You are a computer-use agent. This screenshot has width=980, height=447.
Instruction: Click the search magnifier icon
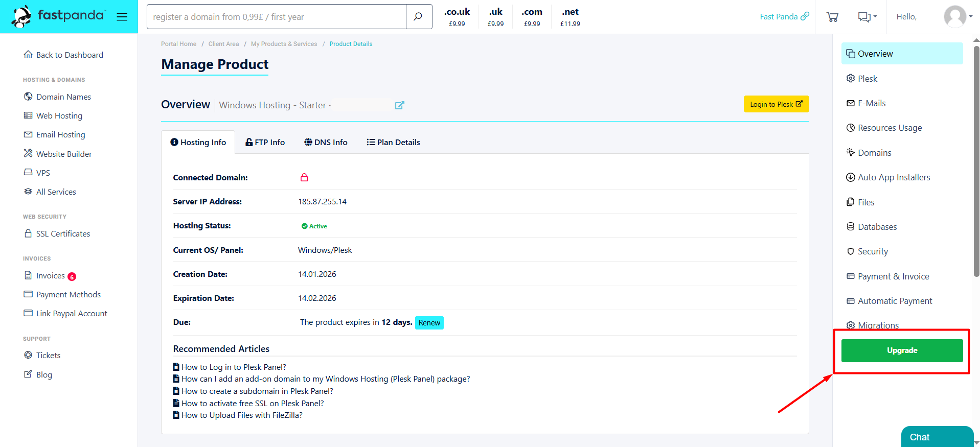point(418,17)
